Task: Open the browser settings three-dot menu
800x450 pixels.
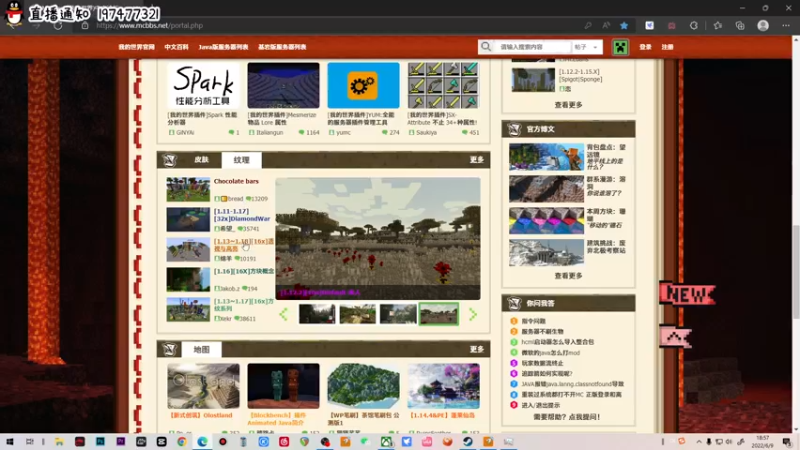Action: pyautogui.click(x=786, y=26)
